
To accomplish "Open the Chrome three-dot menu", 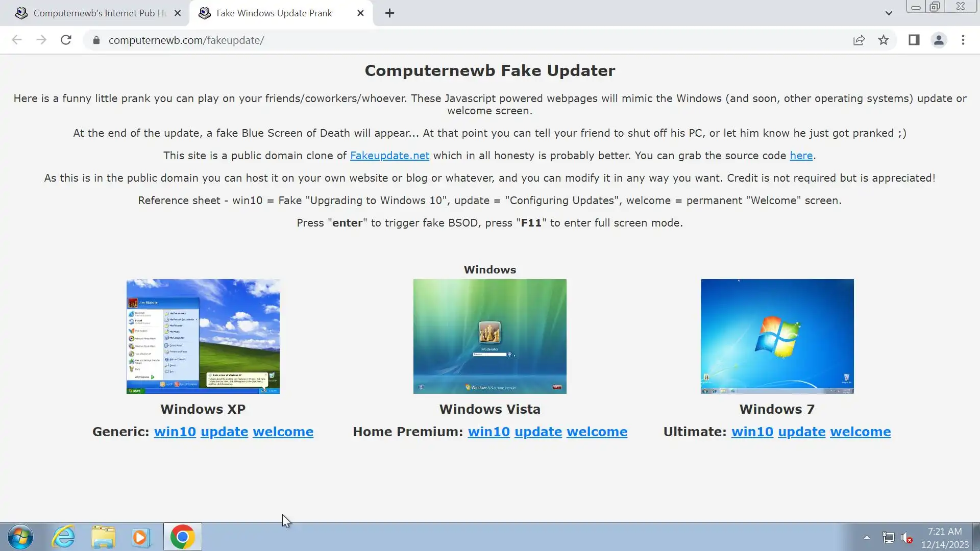I will tap(963, 40).
